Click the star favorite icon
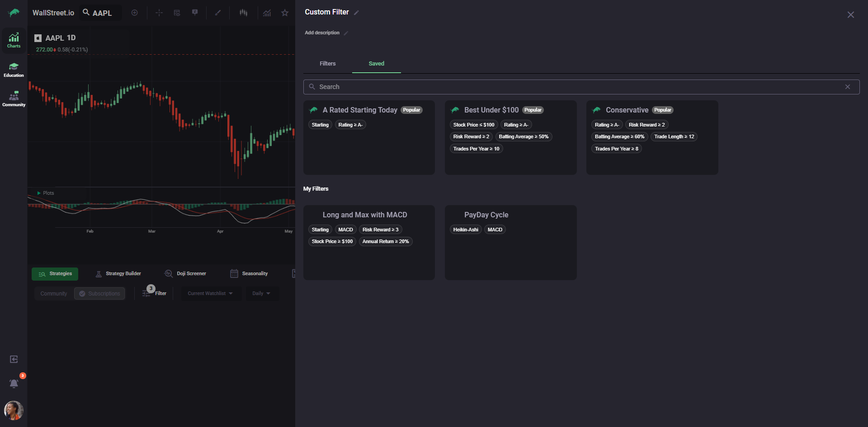Screen dimensions: 868x427 [285, 13]
